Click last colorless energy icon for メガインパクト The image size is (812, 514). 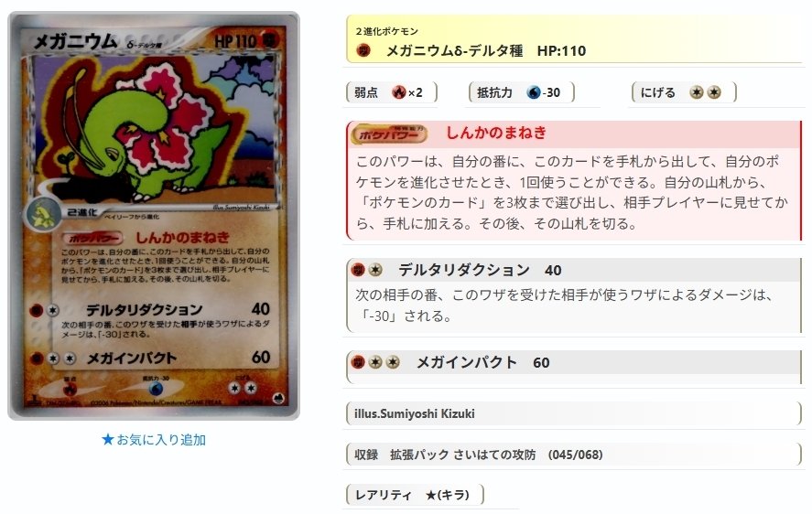pos(393,362)
